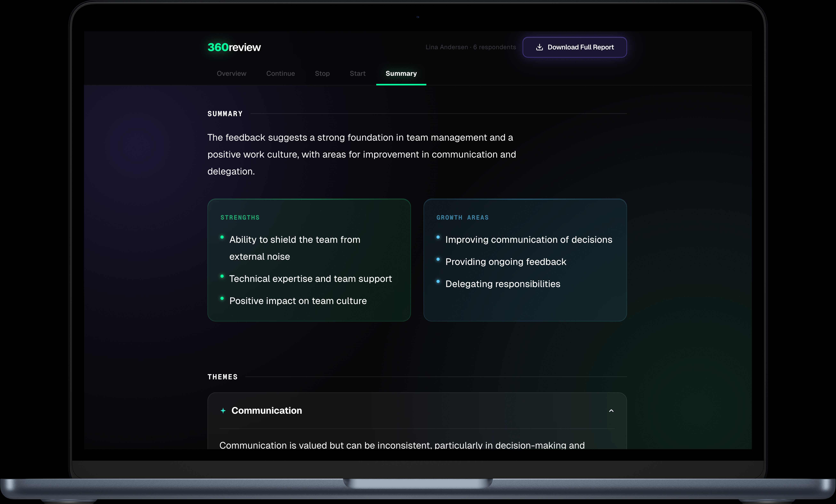Click green bullet next to Technical expertise
Viewport: 836px width, 504px height.
point(222,276)
